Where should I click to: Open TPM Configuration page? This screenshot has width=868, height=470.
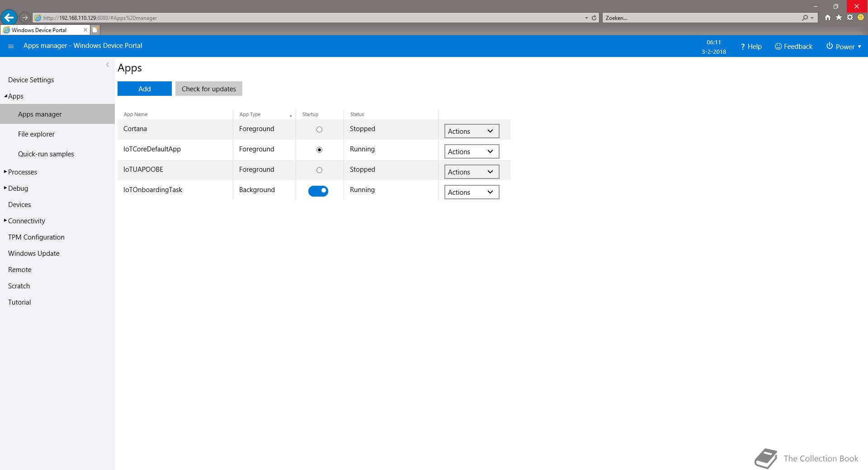[36, 237]
